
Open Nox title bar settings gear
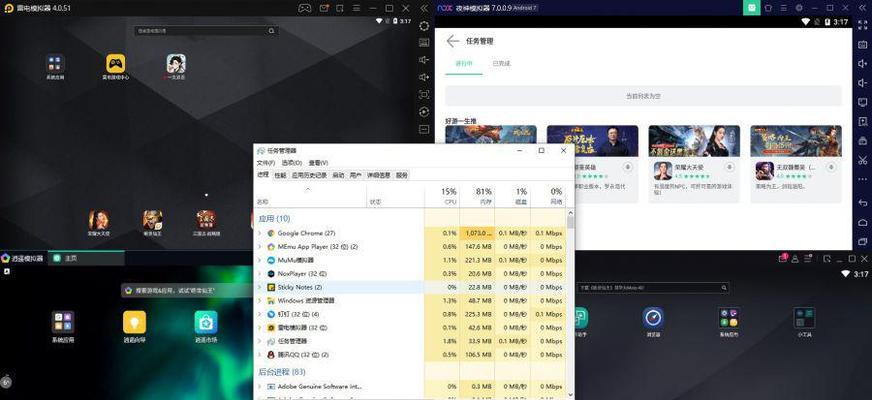799,8
